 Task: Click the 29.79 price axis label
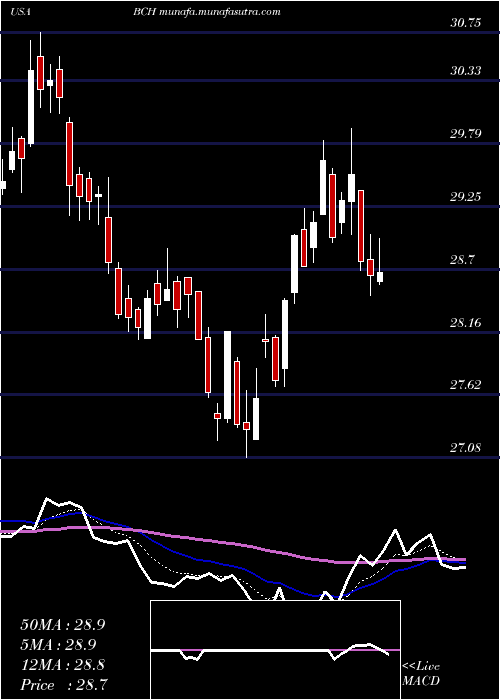[466, 133]
